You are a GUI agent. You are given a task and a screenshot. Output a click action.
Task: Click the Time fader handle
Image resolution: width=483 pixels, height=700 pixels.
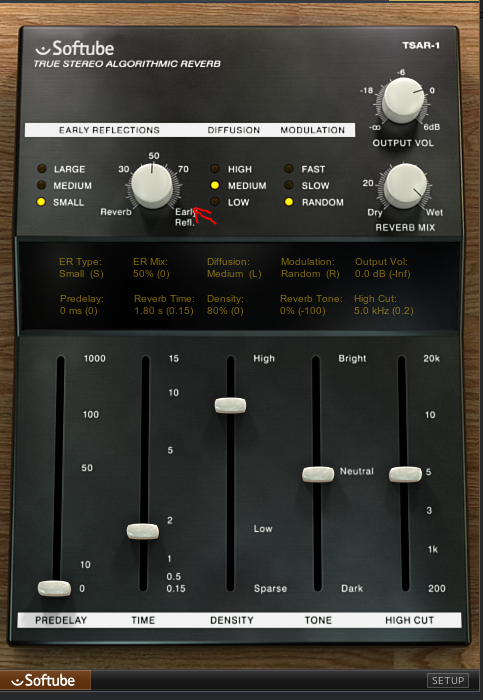pyautogui.click(x=143, y=531)
